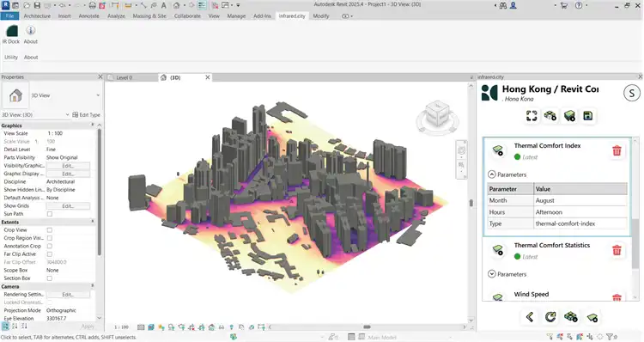Click the Save icon in quick access toolbar

pyautogui.click(x=37, y=5)
